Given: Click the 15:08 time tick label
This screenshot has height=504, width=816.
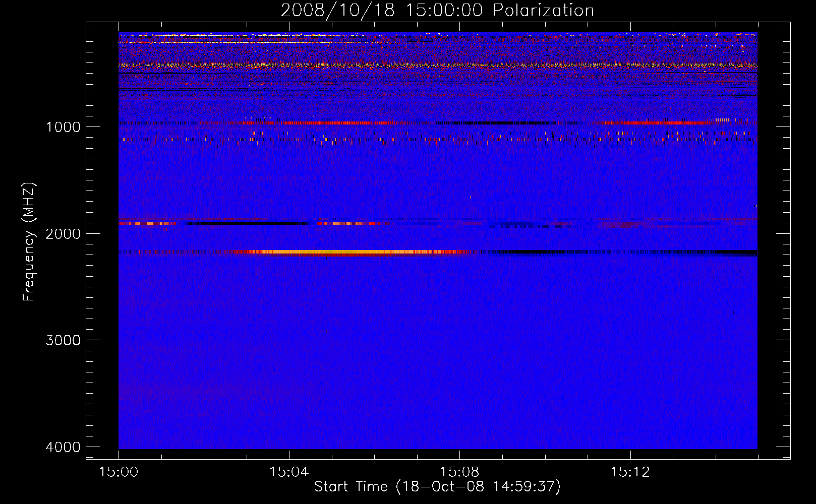Looking at the screenshot, I should pyautogui.click(x=459, y=472).
